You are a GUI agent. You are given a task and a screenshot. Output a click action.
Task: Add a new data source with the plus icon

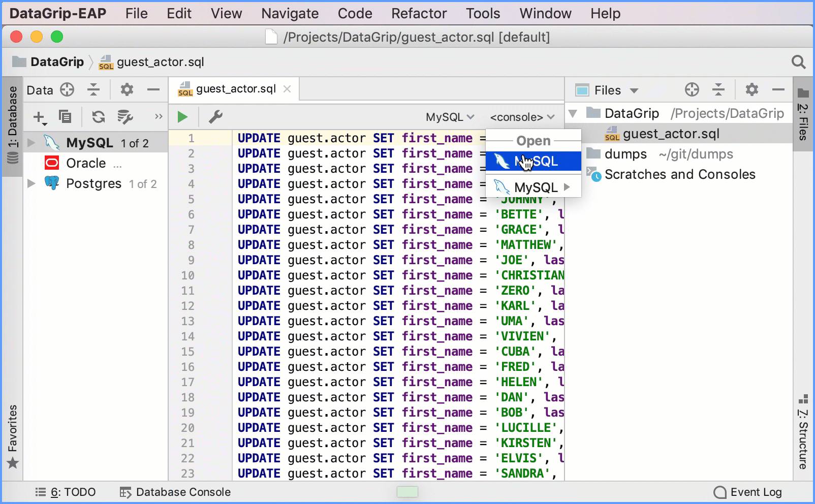40,117
